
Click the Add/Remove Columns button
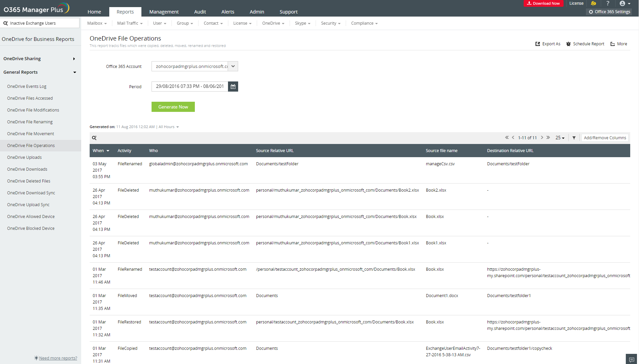click(605, 138)
